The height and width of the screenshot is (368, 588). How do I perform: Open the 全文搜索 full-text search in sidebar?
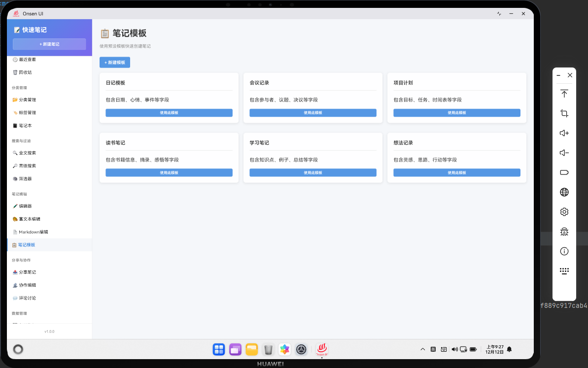click(x=28, y=153)
